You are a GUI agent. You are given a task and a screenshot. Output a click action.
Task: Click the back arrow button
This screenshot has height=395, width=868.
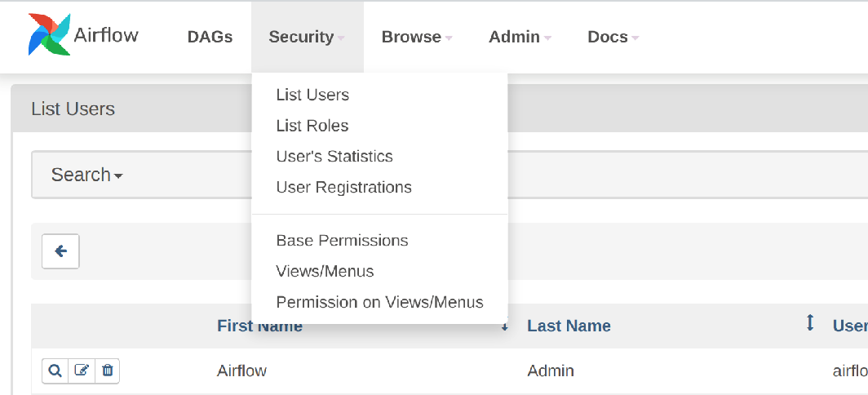pos(60,251)
